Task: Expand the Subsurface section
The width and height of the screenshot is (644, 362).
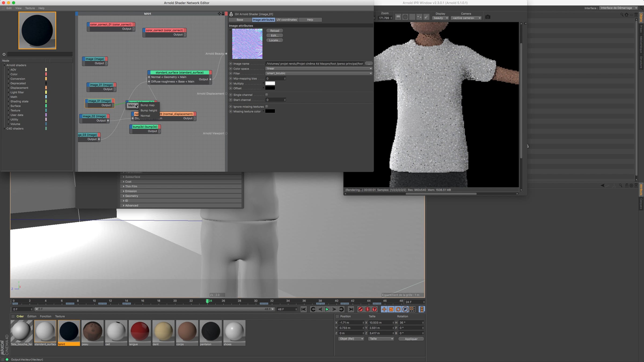Action: (x=181, y=177)
